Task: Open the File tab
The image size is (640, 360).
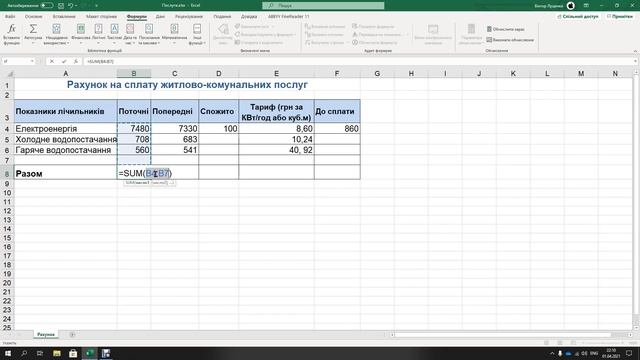Action: (10, 17)
